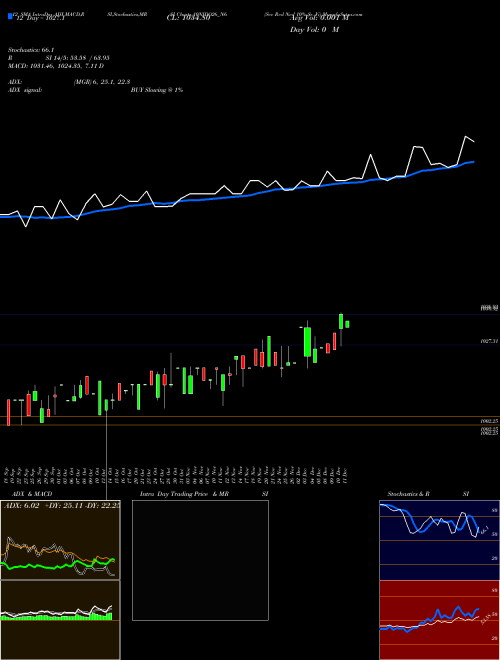Screen dimensions: 500x660
Task: Click the MACD values line
Action: (x=56, y=66)
